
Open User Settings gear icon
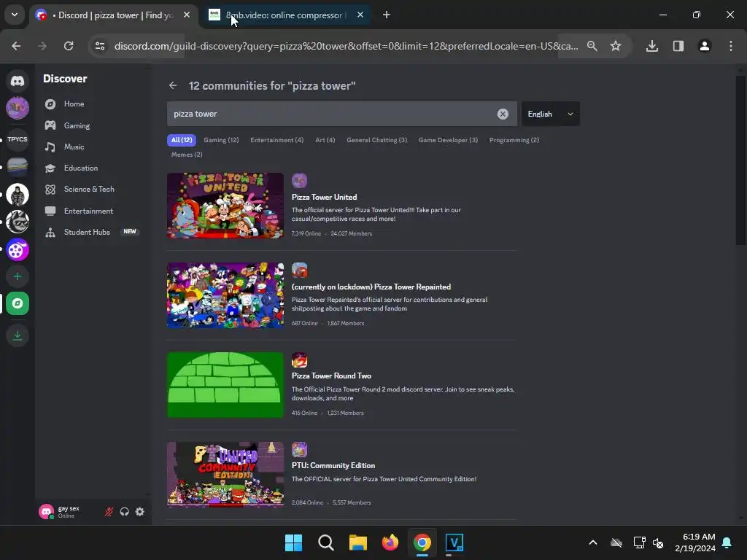click(x=139, y=512)
